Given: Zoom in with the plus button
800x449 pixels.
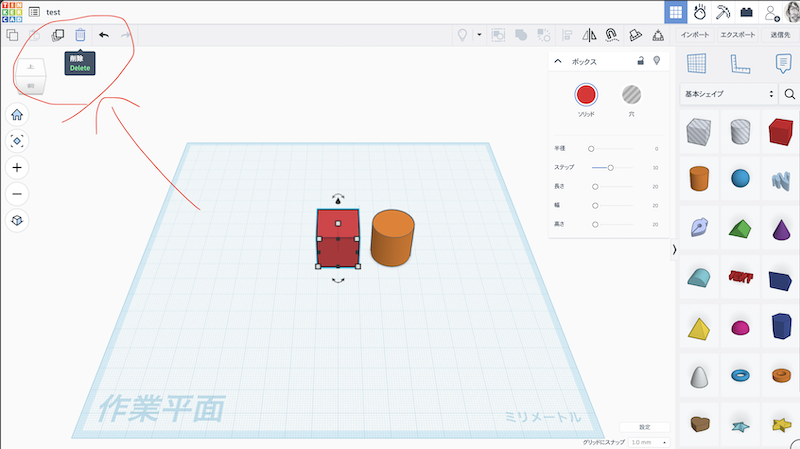Looking at the screenshot, I should tap(18, 168).
